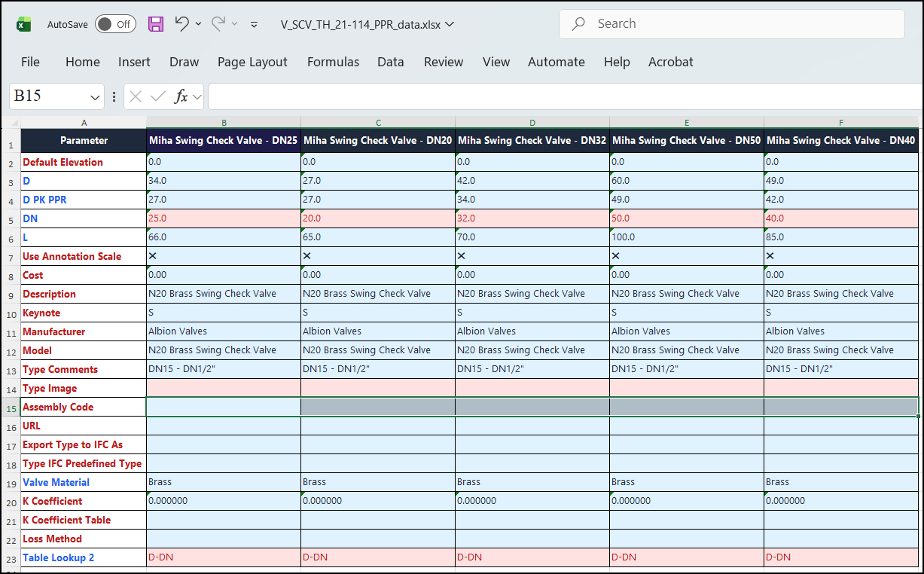Open the View tab
The width and height of the screenshot is (924, 574).
point(496,62)
